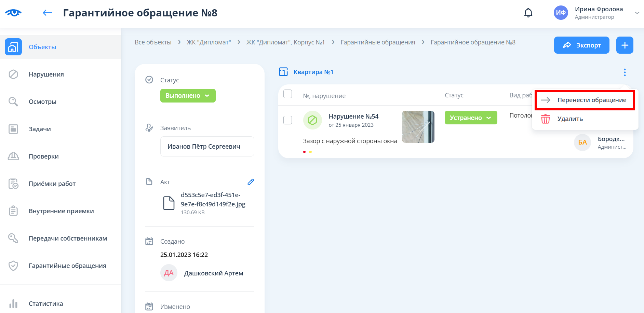This screenshot has width=644, height=313.
Task: Click the back arrow in the header
Action: point(47,13)
